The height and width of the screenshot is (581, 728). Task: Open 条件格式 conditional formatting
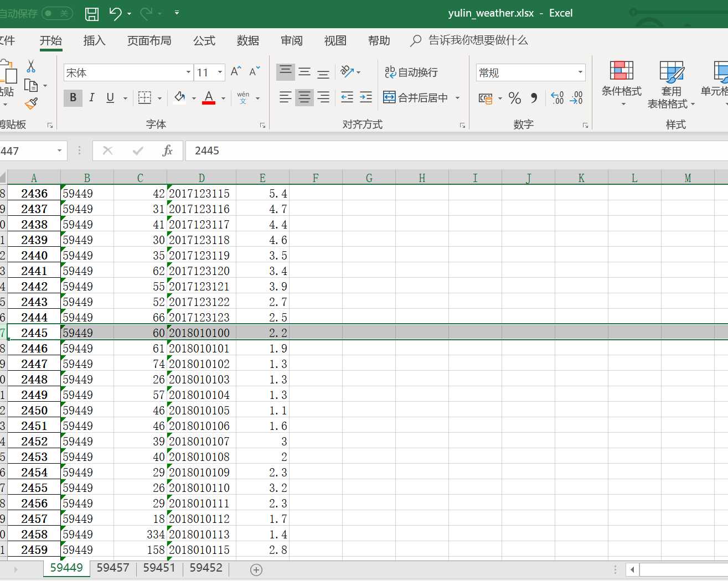(622, 84)
